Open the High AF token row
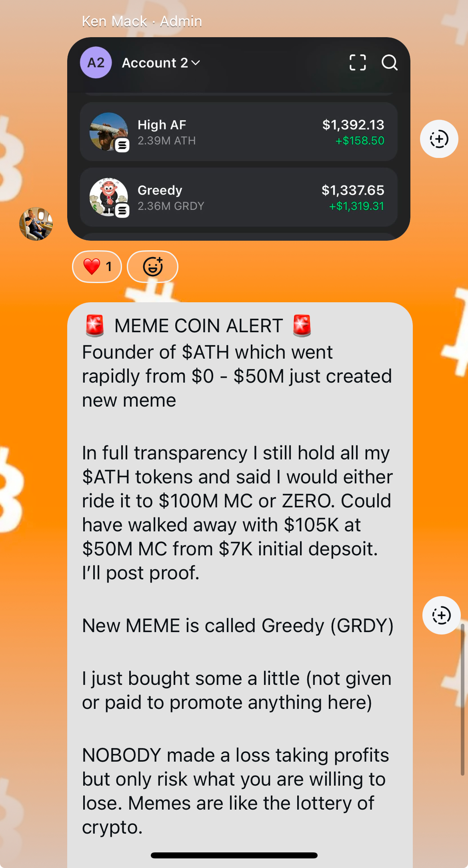The height and width of the screenshot is (868, 468). click(239, 132)
